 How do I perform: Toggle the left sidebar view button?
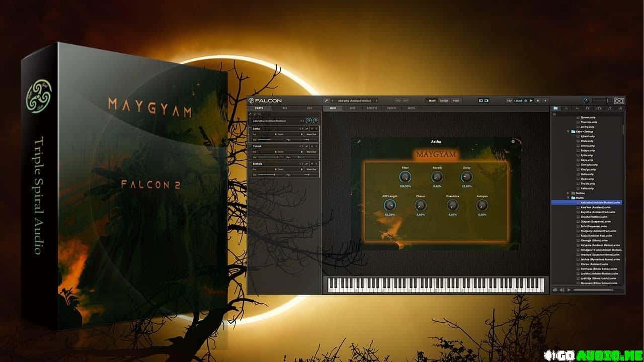481,101
